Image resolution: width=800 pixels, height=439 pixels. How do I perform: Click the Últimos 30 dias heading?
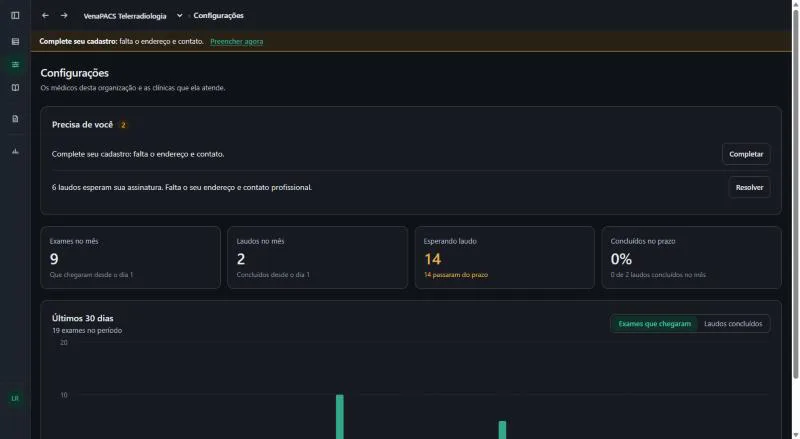[83, 318]
